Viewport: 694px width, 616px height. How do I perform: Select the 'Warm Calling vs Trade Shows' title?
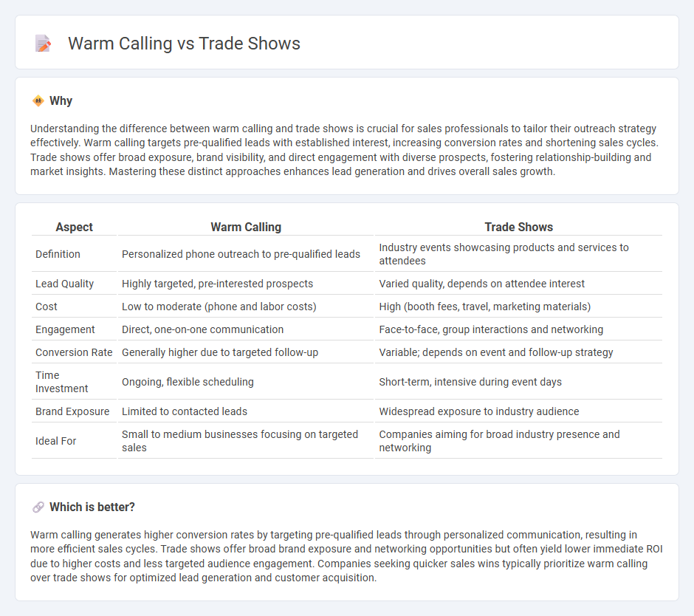pos(184,44)
